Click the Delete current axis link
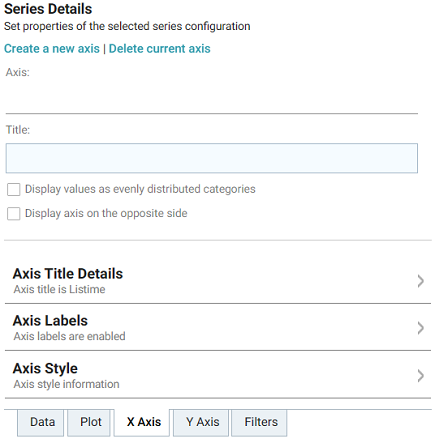This screenshot has height=443, width=435. point(160,49)
